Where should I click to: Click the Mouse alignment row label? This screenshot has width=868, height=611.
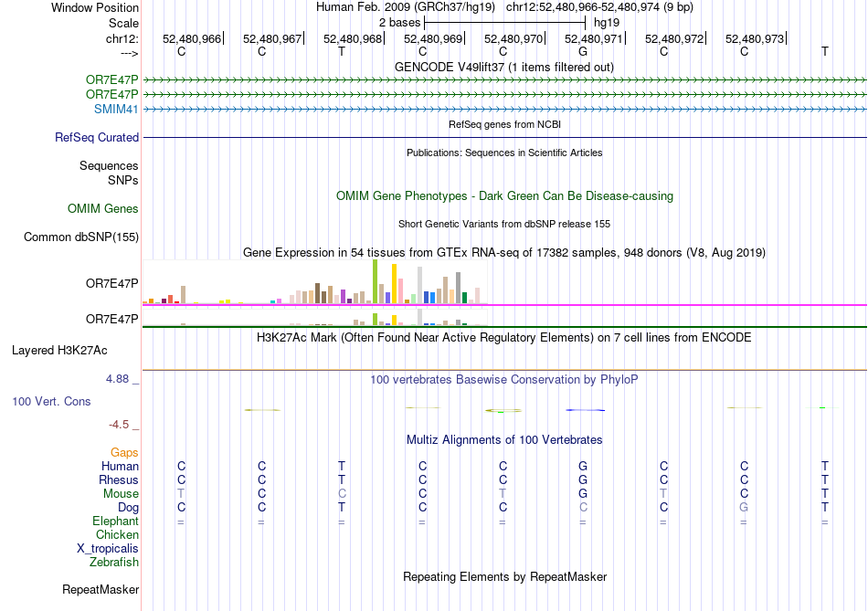click(x=121, y=494)
